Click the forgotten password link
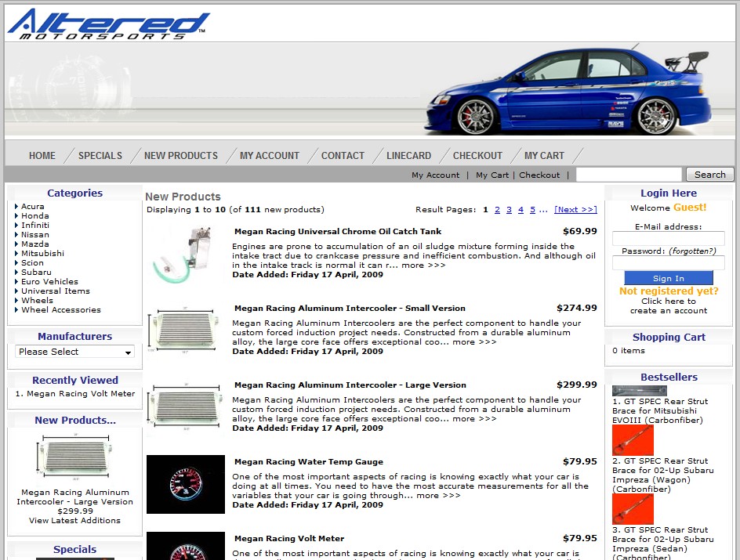Viewport: 740px width, 560px height. click(691, 251)
